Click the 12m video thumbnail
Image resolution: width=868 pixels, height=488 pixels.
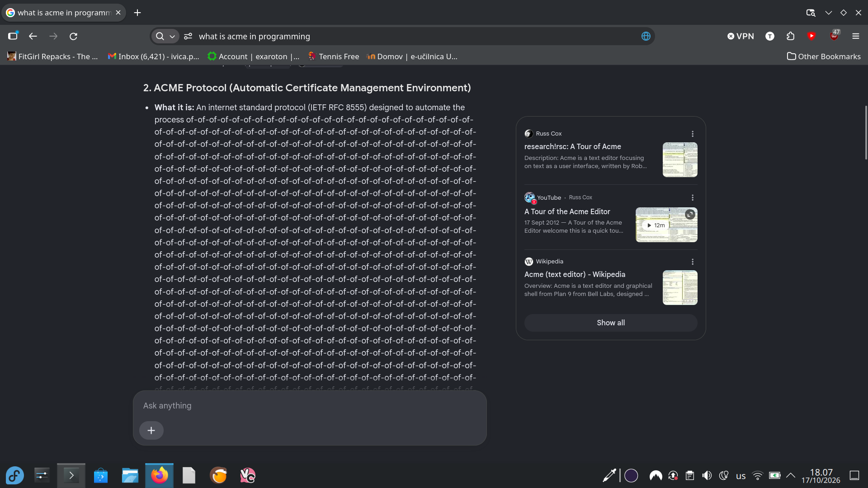pyautogui.click(x=666, y=225)
